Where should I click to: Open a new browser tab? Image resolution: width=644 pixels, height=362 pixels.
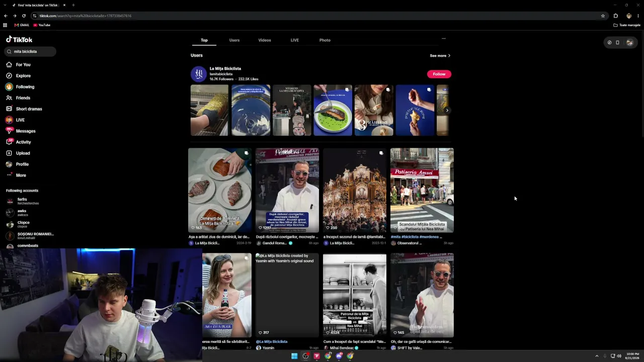click(73, 5)
